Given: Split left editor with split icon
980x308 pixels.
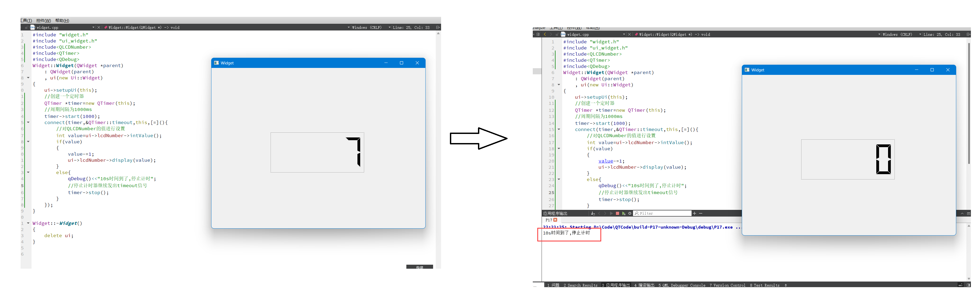Looking at the screenshot, I should [438, 28].
